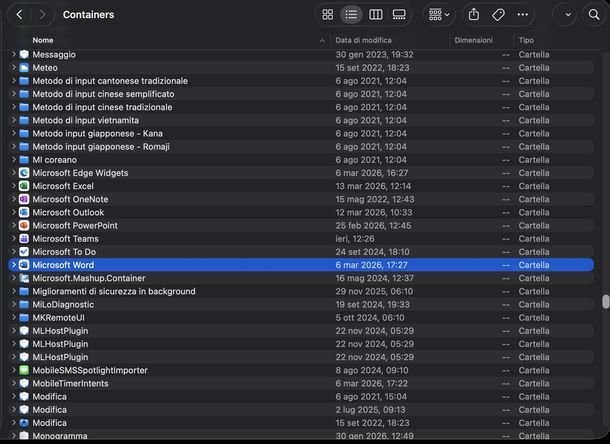
Task: Select the MKRemoteUI row name
Action: point(58,318)
